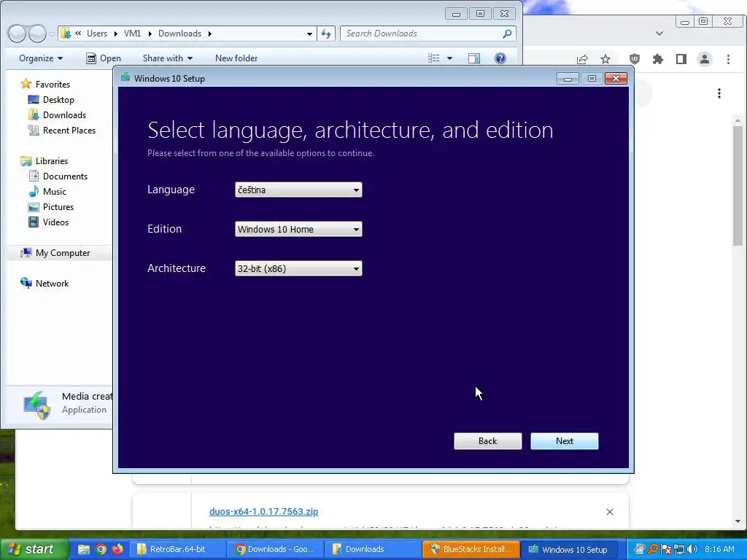The image size is (747, 560).
Task: Switch to BlueStacks Installer taskbar button
Action: coord(471,549)
